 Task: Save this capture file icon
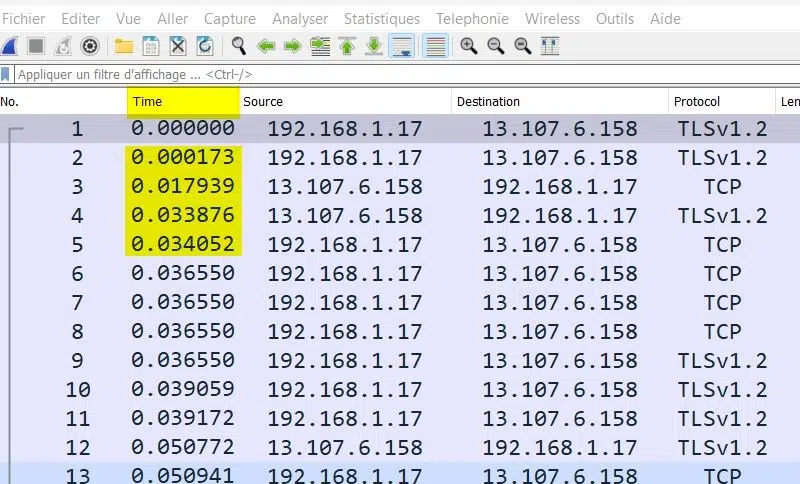pyautogui.click(x=151, y=46)
